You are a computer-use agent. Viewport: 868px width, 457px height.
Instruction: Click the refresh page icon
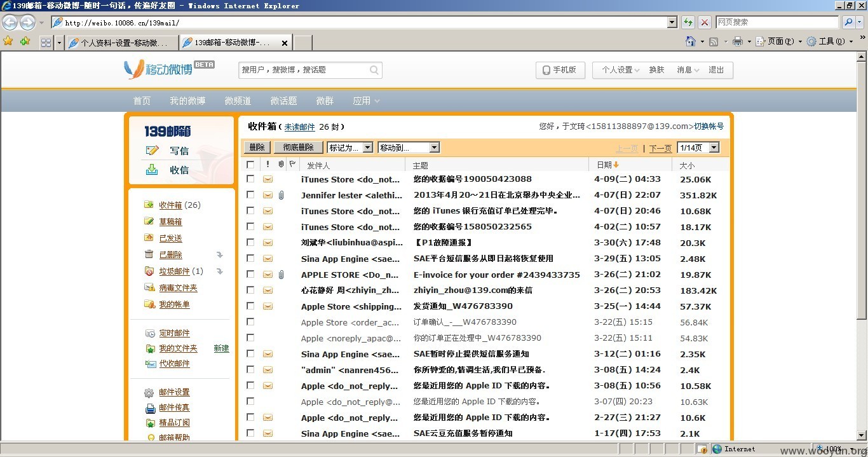tap(688, 22)
